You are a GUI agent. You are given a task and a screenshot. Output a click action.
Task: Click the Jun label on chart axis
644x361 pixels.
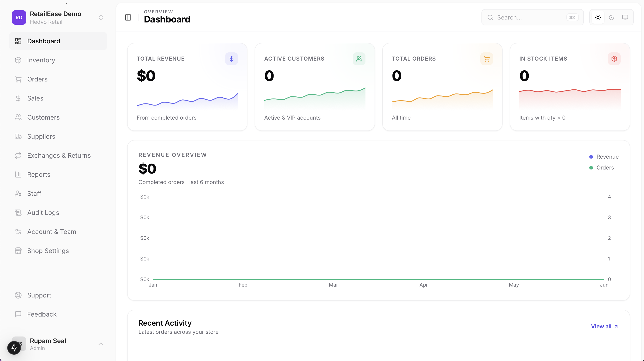click(x=604, y=285)
